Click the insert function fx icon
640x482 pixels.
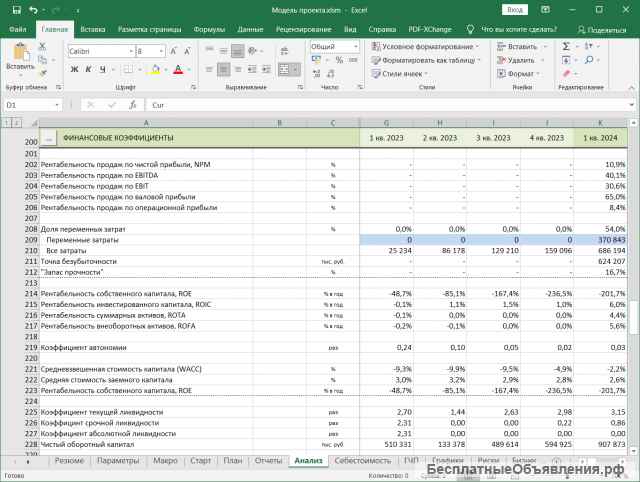click(133, 104)
